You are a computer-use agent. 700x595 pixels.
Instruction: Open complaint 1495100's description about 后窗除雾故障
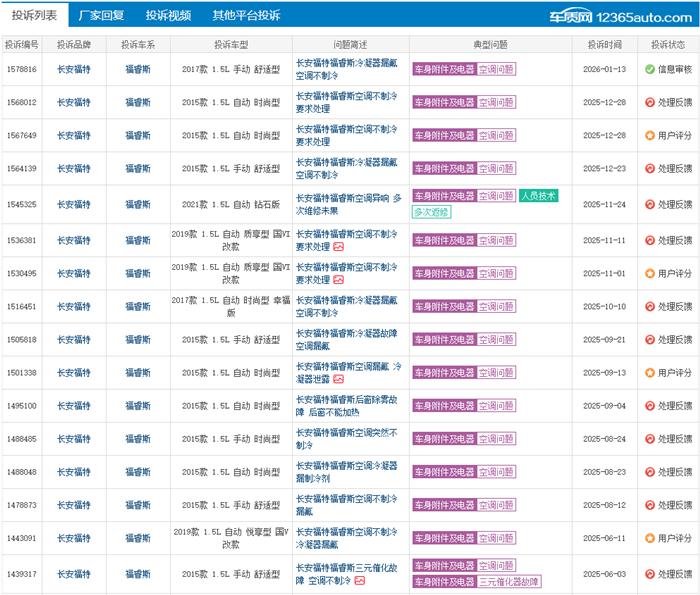[346, 406]
